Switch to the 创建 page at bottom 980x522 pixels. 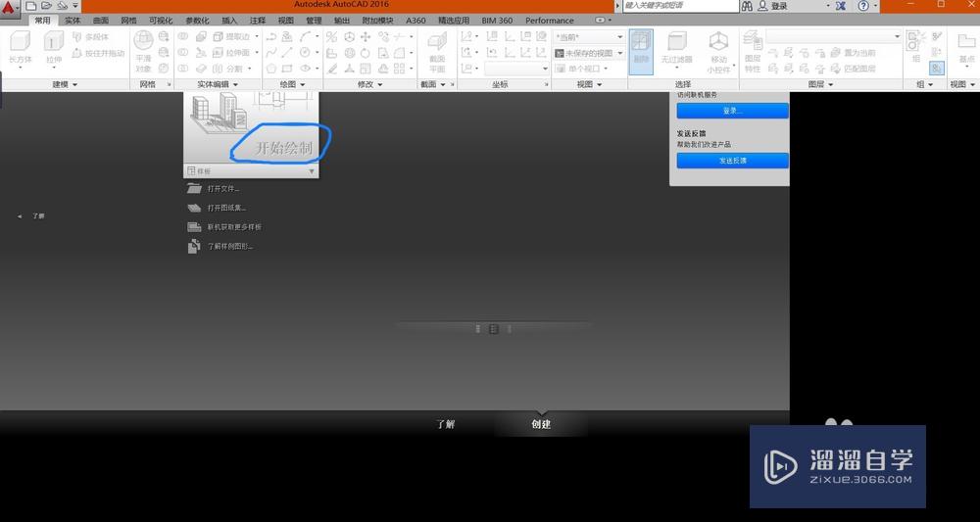point(541,424)
